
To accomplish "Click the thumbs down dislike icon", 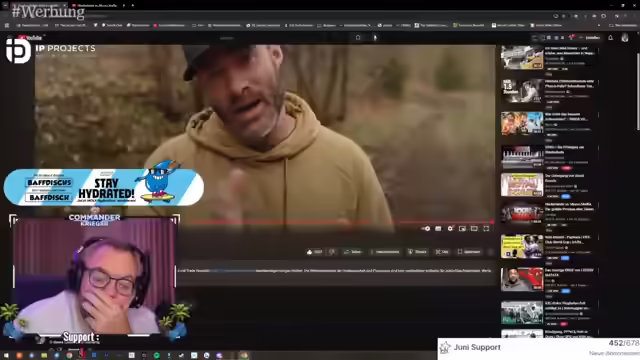I will pos(332,252).
